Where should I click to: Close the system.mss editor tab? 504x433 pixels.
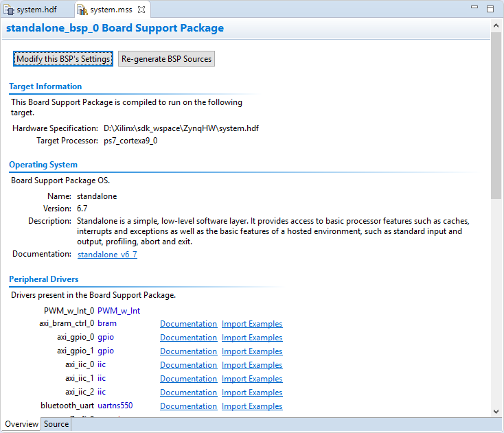141,10
